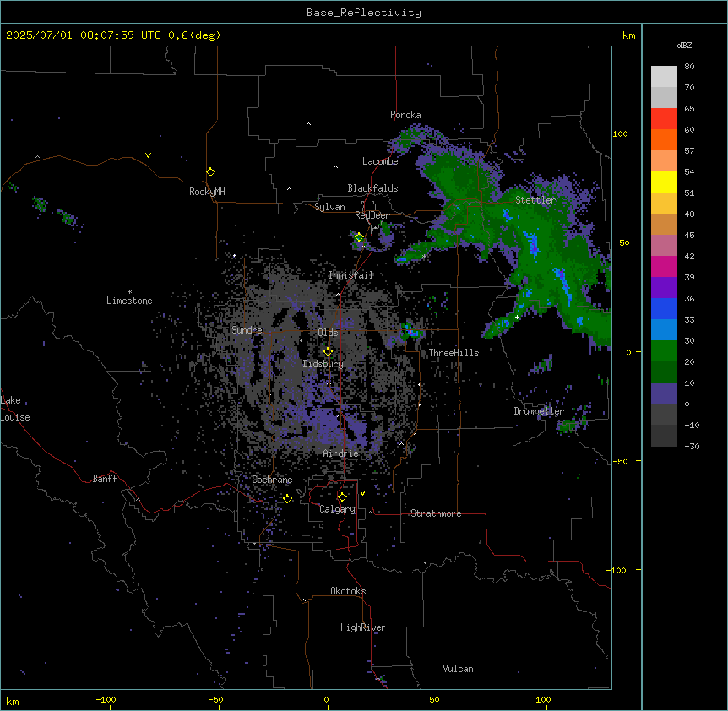
Task: Click the yellow V marker east of Calgary
Action: [x=362, y=493]
